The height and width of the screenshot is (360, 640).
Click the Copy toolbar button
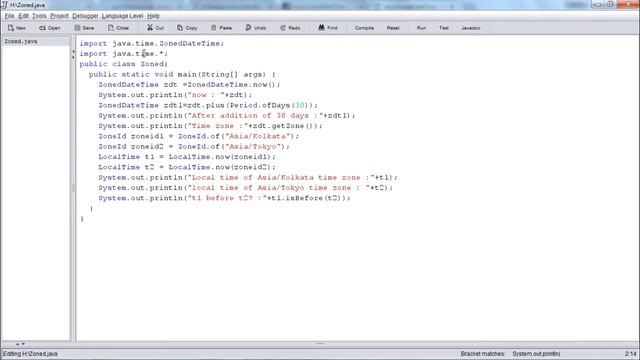pos(187,28)
